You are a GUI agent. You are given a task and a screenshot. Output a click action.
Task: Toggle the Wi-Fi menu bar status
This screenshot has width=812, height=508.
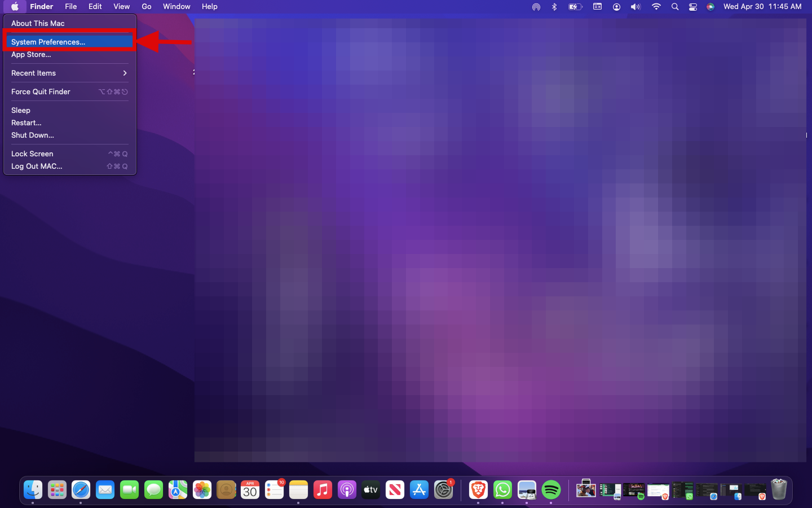tap(656, 7)
